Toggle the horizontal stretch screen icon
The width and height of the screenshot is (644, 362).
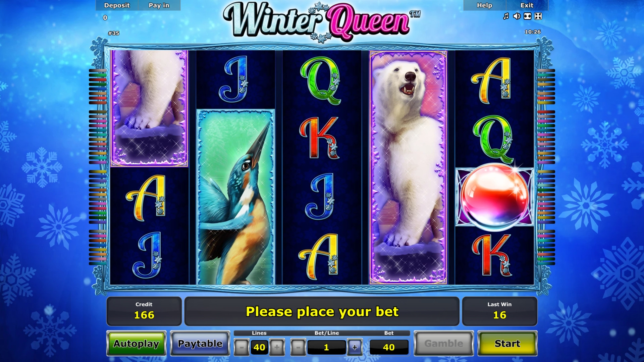click(x=528, y=16)
